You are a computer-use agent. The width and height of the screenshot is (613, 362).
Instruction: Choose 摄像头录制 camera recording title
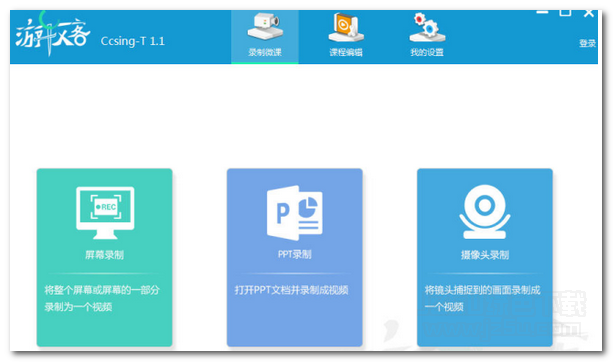coord(485,255)
